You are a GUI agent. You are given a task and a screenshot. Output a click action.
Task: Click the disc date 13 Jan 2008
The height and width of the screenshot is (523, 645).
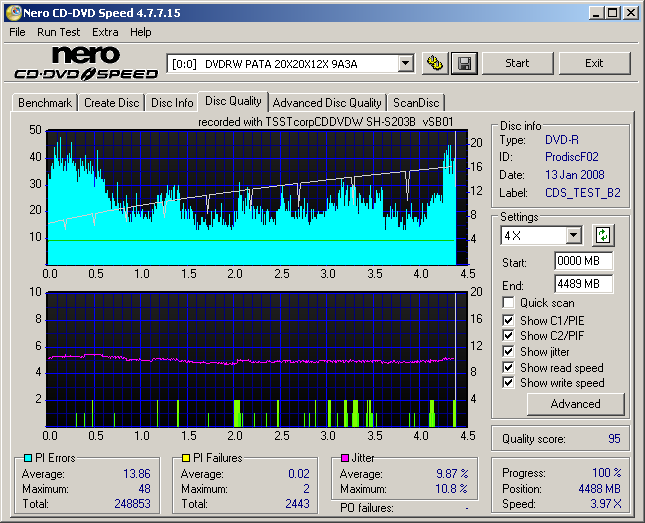click(575, 175)
